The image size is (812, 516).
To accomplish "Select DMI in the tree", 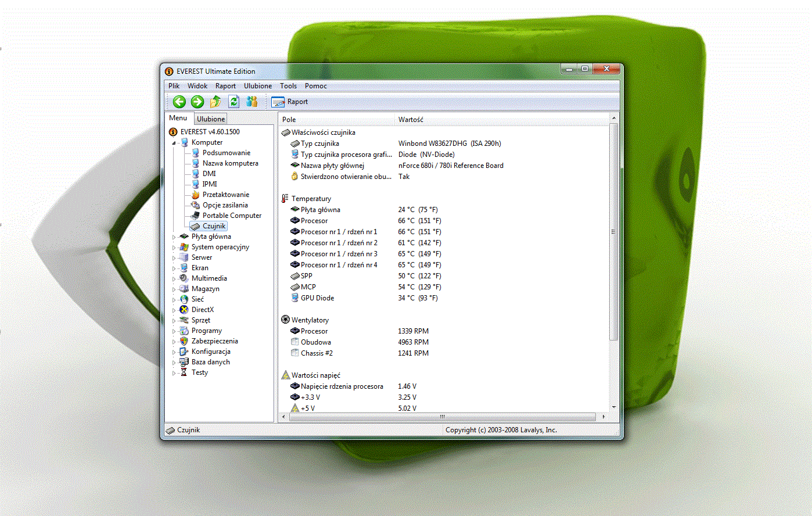I will coord(209,174).
